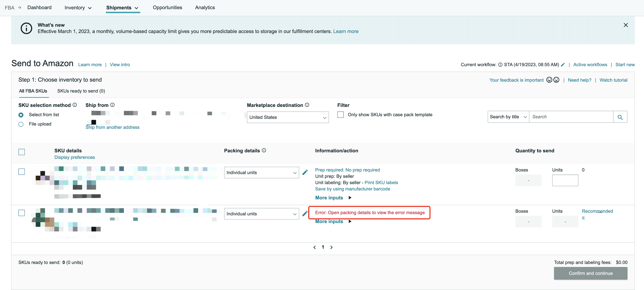Click info icon beside Current workflow STA

point(500,65)
